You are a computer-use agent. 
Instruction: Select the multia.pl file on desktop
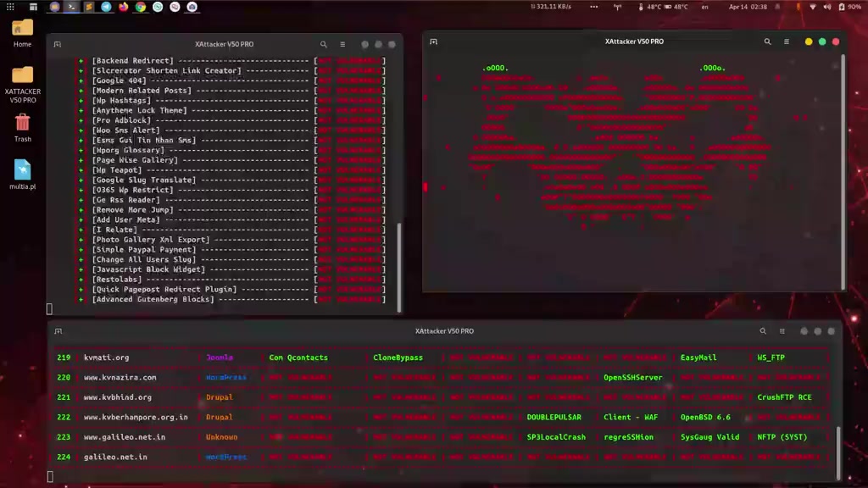pos(23,174)
